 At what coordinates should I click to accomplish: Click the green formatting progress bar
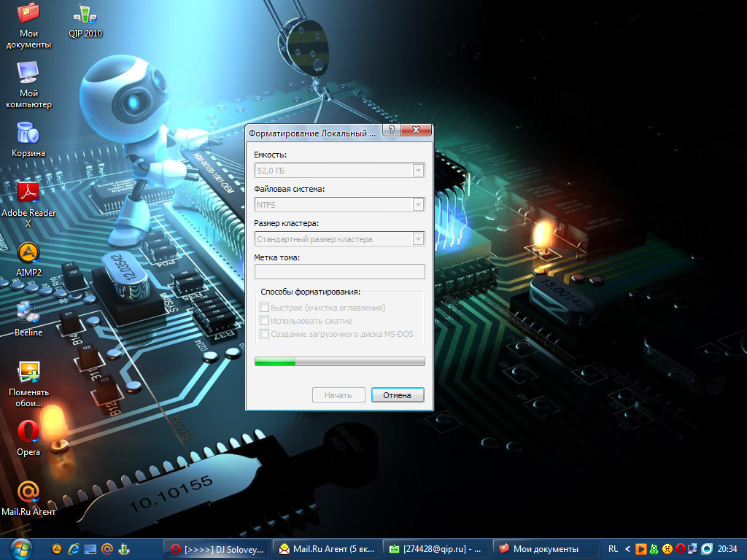click(339, 362)
